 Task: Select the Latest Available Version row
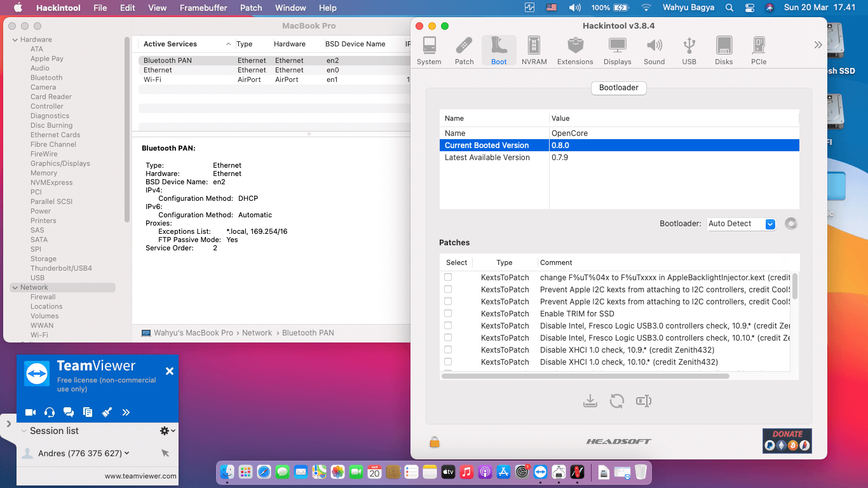point(619,158)
